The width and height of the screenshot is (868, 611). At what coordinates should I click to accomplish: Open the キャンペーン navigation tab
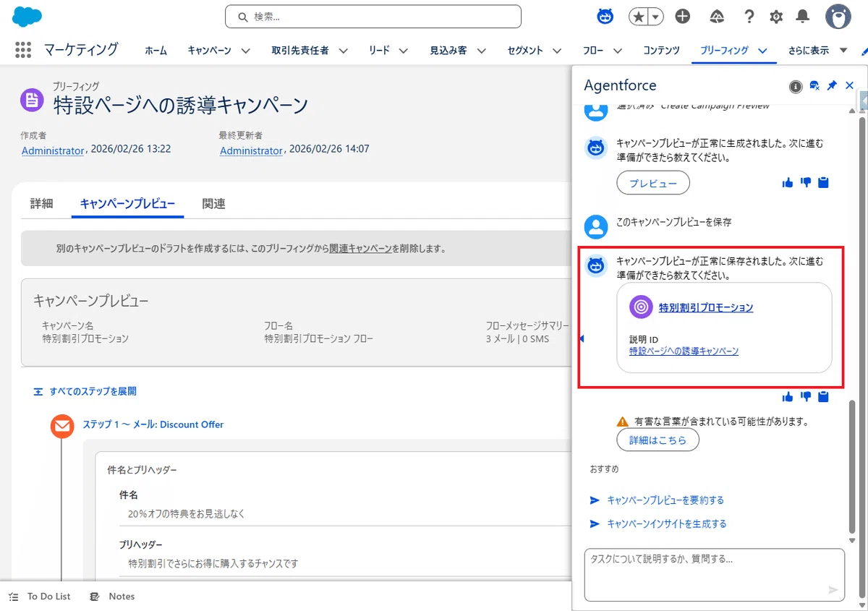209,51
